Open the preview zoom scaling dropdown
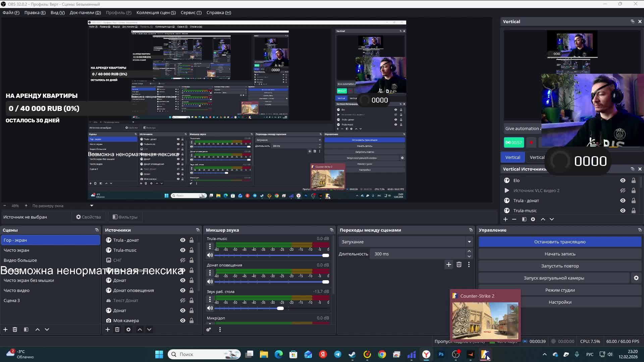Image resolution: width=644 pixels, height=362 pixels. pyautogui.click(x=92, y=206)
